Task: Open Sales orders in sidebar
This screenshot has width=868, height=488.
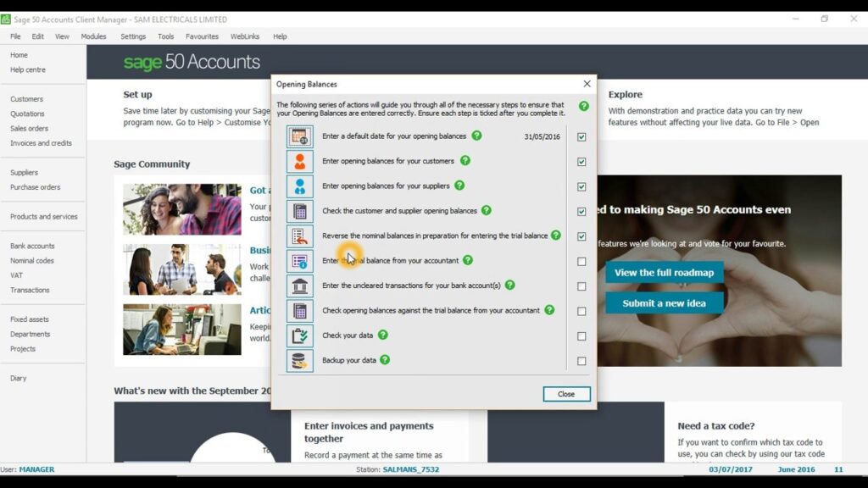Action: (x=30, y=129)
